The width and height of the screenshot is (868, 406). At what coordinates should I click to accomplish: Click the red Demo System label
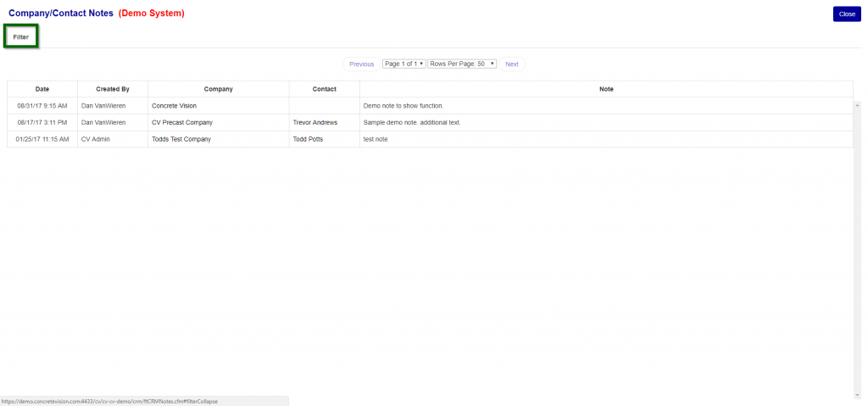tap(151, 14)
